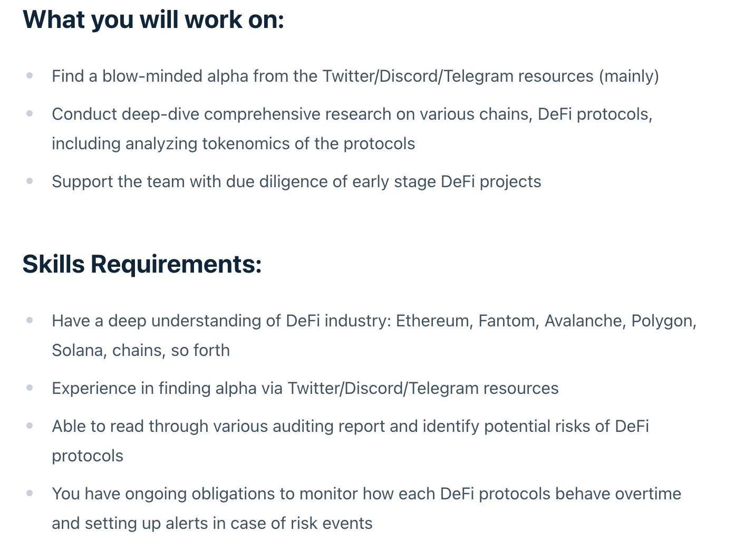
Task: Click the bullet before 'Able to read through'
Action: pos(30,426)
